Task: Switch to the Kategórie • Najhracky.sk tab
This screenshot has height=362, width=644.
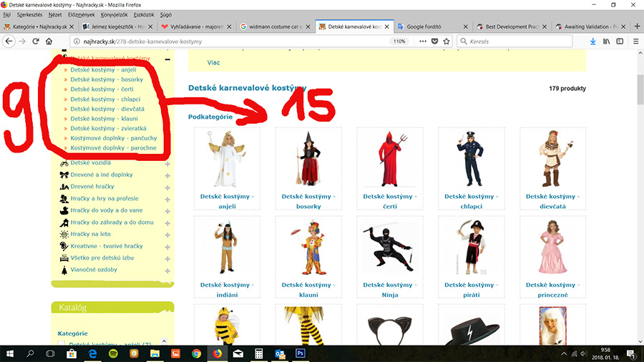Action: point(40,26)
